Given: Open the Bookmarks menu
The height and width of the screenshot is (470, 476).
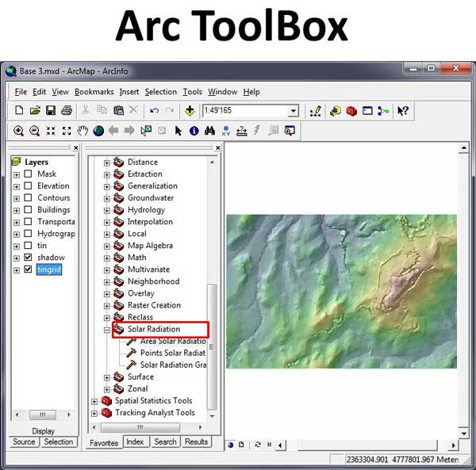Looking at the screenshot, I should click(94, 92).
